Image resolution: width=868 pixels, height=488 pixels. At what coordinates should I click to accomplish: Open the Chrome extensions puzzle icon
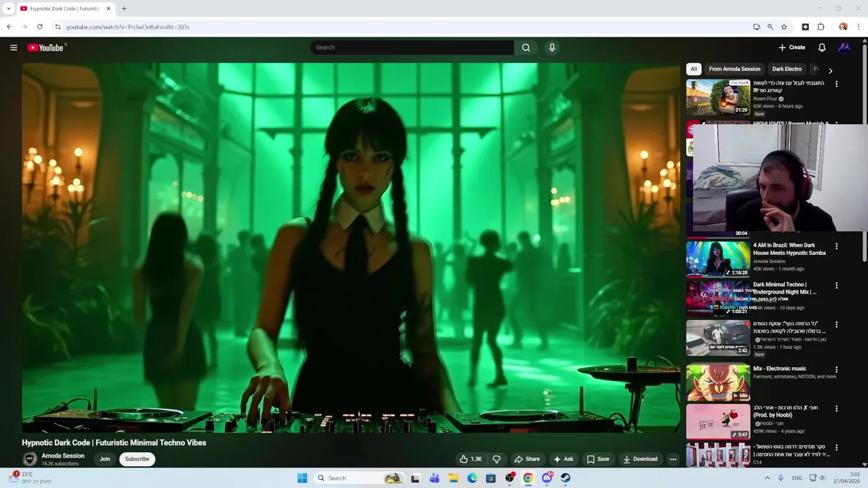point(821,26)
